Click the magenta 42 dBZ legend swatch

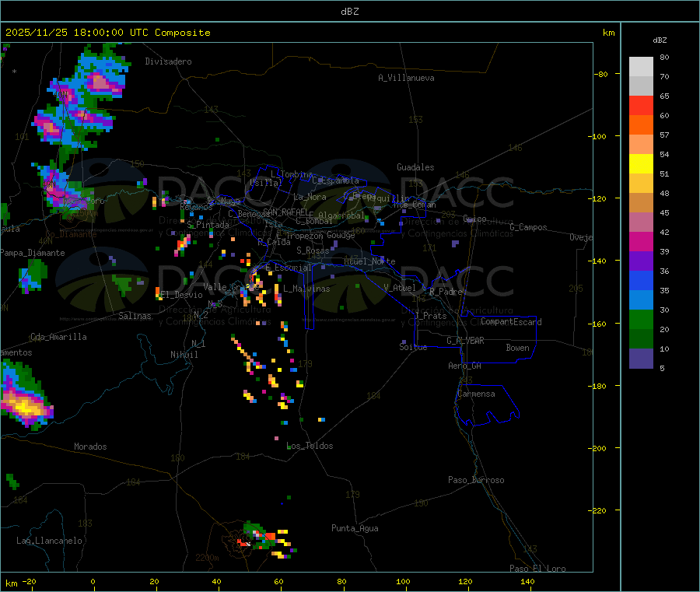[641, 241]
